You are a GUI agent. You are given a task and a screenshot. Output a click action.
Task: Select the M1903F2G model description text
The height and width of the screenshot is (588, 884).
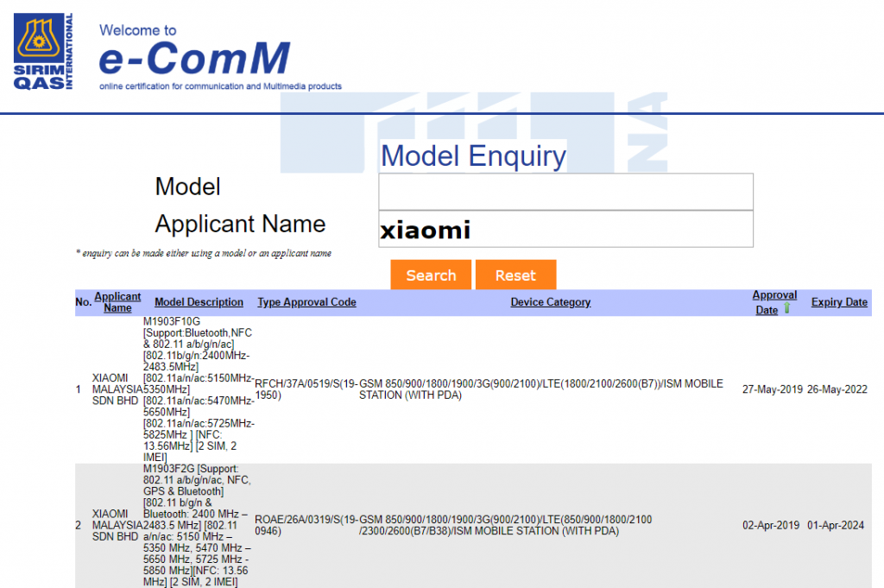pos(196,526)
